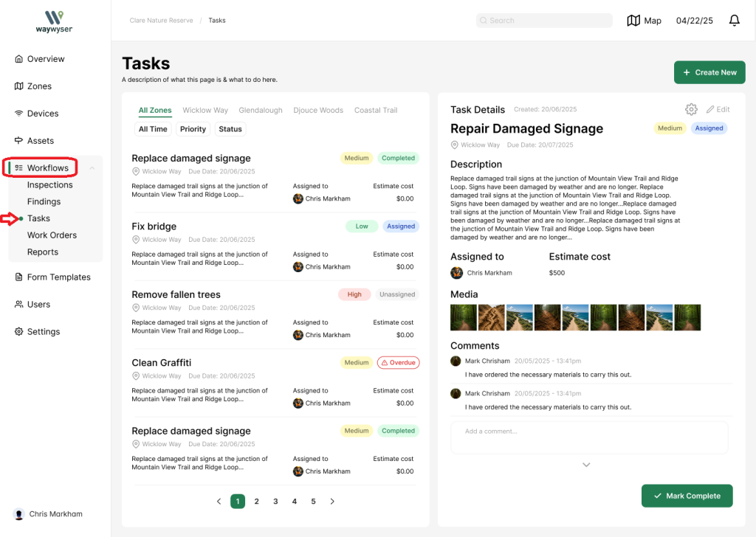The height and width of the screenshot is (537, 756).
Task: Open the Status filter dropdown
Action: point(230,129)
